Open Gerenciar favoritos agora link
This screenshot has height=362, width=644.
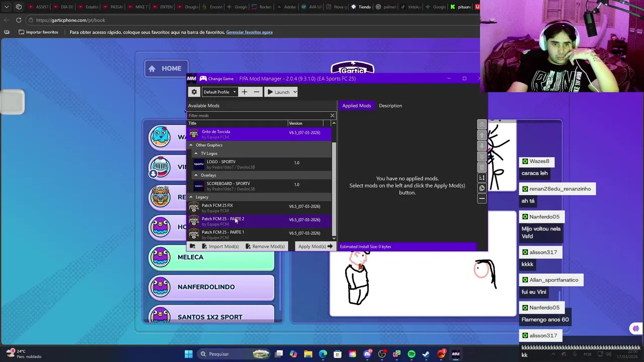pos(249,32)
